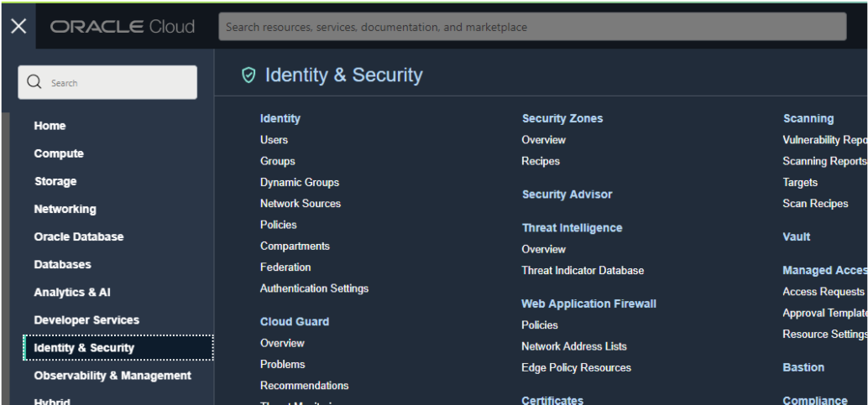Open Developer Services category
Screen dimensions: 868x405
(86, 319)
